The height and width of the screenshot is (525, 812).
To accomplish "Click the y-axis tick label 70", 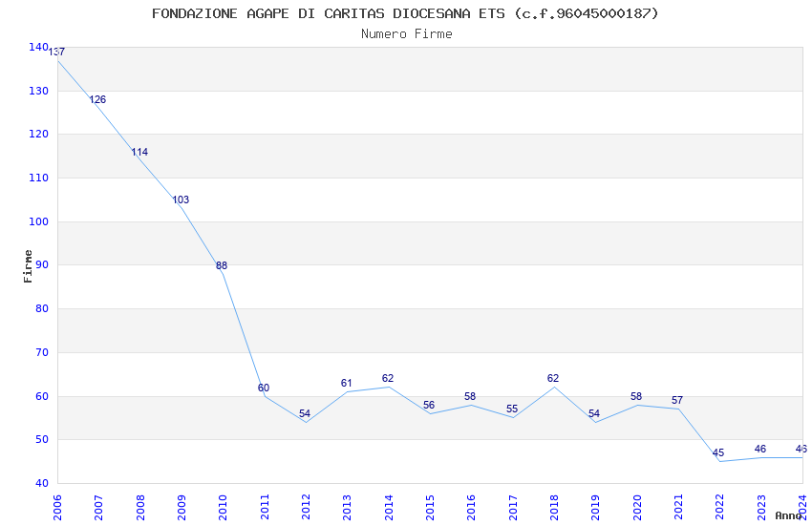I will (x=41, y=353).
